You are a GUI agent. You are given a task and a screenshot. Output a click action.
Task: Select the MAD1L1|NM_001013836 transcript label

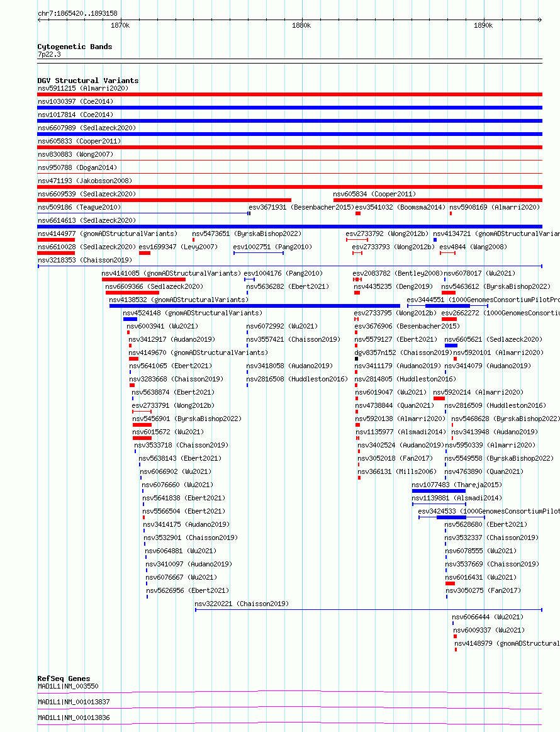click(x=74, y=718)
